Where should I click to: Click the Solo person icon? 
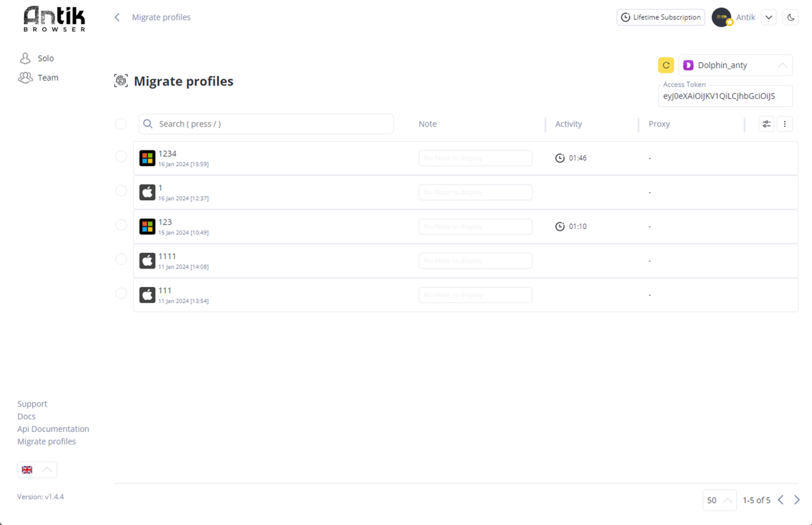tap(25, 58)
